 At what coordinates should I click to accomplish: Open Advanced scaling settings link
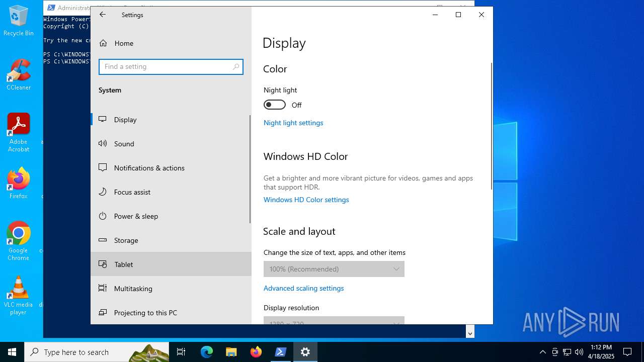tap(303, 288)
